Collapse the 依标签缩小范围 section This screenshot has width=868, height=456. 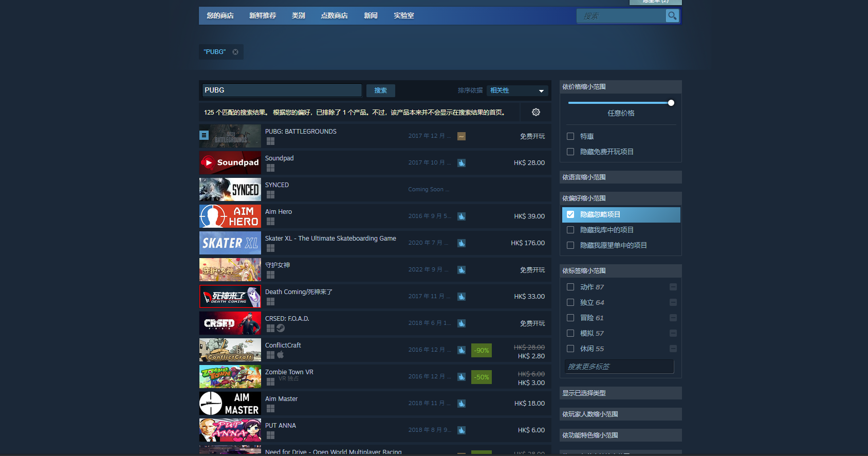pyautogui.click(x=621, y=271)
